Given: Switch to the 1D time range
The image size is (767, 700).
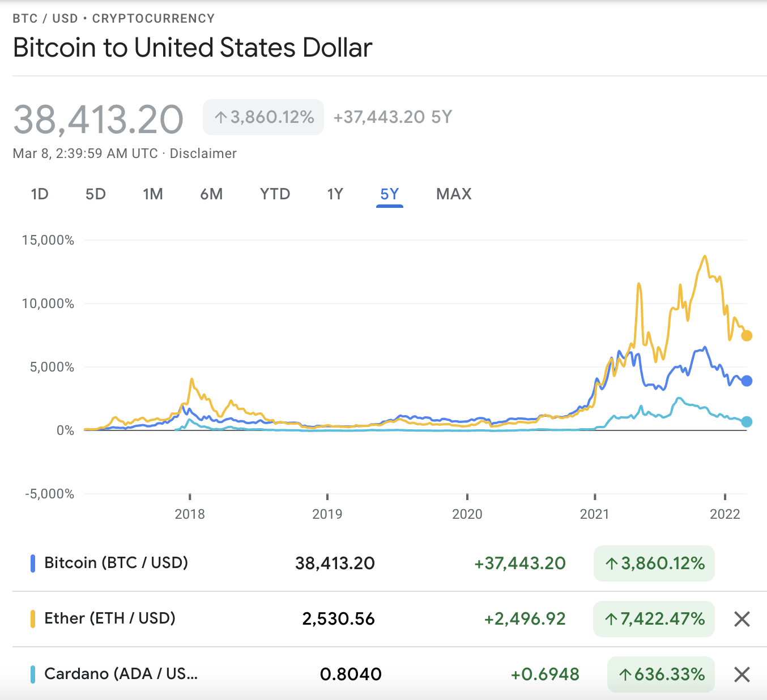Looking at the screenshot, I should pos(39,194).
